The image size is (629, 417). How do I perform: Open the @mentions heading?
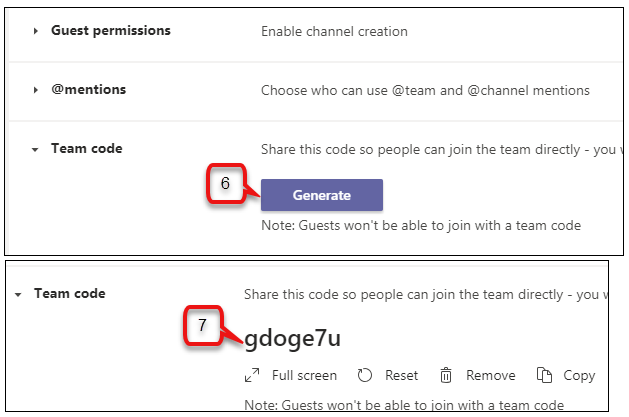tap(89, 89)
